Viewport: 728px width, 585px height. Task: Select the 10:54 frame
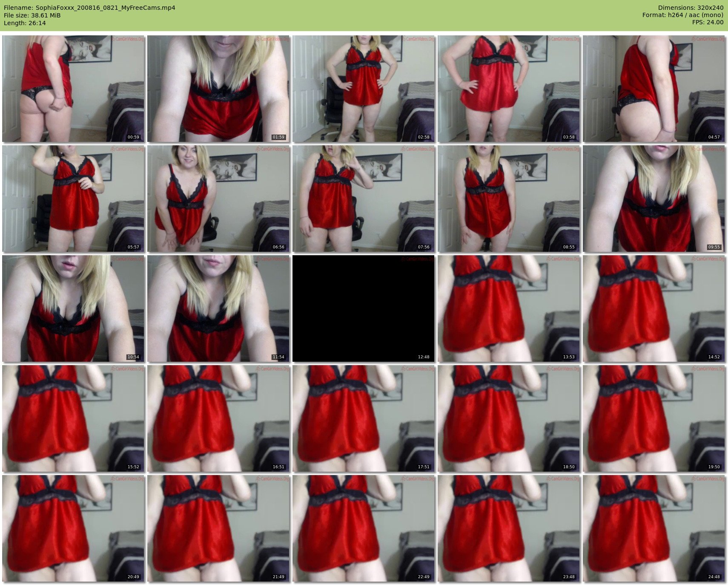click(73, 308)
